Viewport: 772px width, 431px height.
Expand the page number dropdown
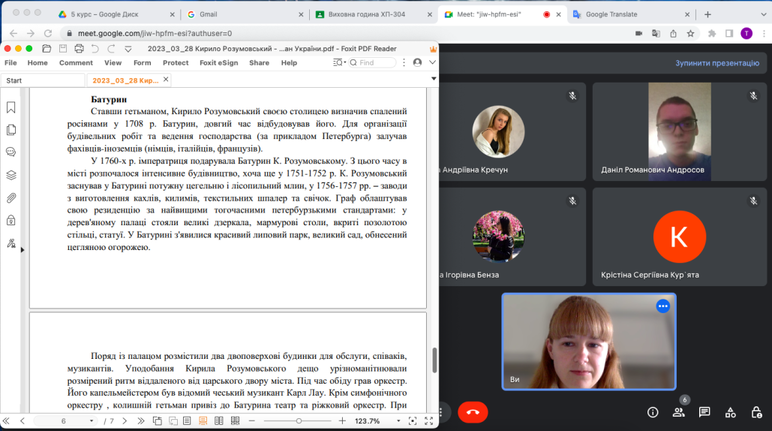pos(90,421)
